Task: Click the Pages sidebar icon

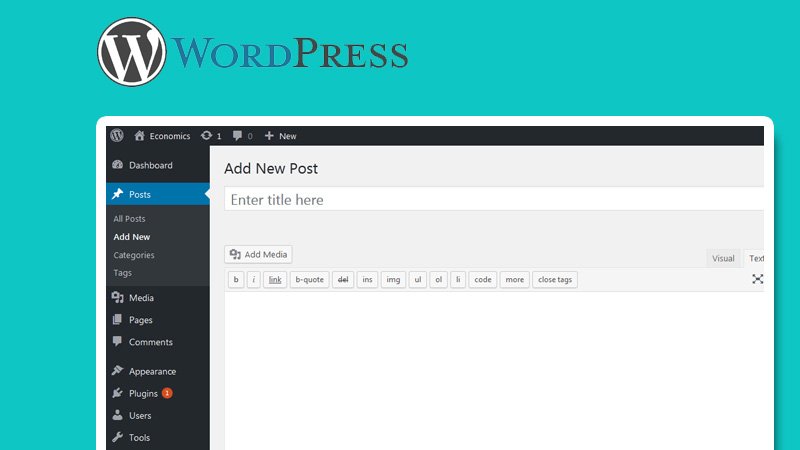Action: coord(117,319)
